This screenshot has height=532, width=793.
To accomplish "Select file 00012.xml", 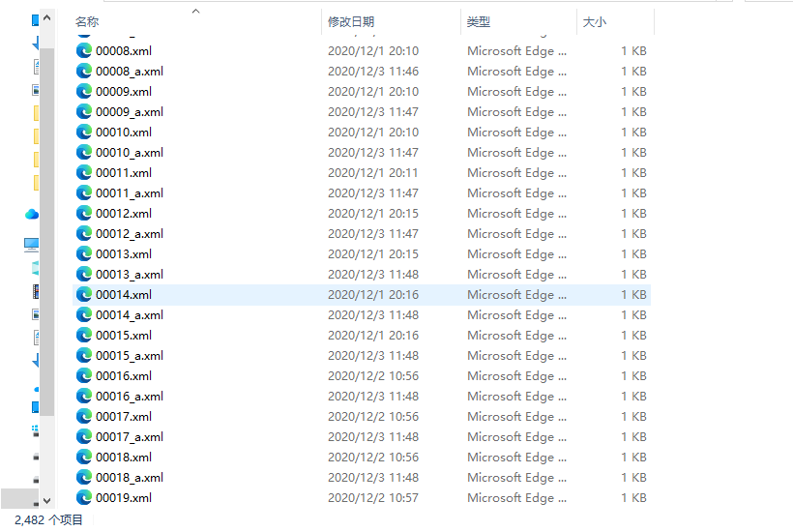I will point(124,214).
